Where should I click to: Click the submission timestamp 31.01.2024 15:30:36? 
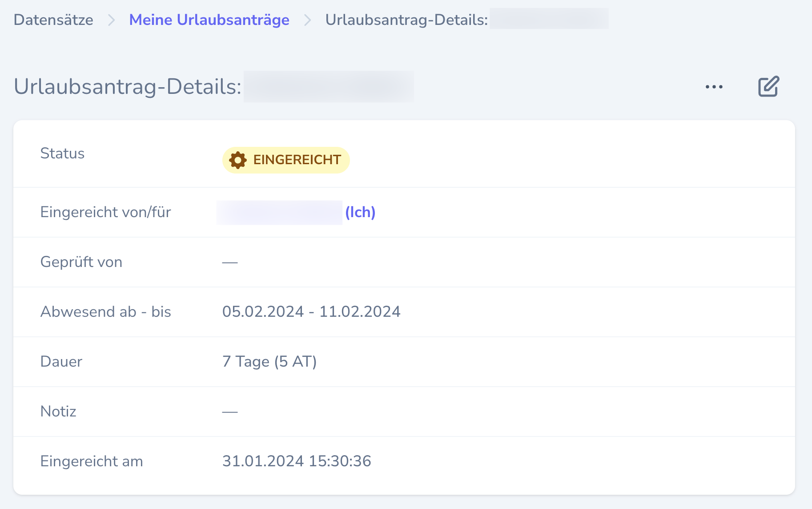tap(297, 461)
